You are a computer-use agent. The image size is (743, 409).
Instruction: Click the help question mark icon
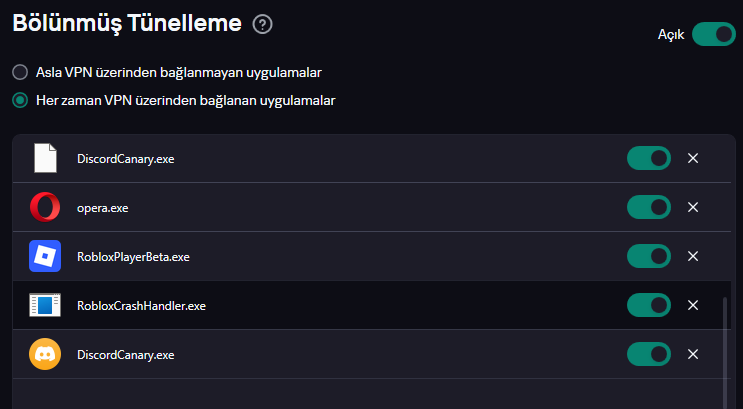point(263,25)
